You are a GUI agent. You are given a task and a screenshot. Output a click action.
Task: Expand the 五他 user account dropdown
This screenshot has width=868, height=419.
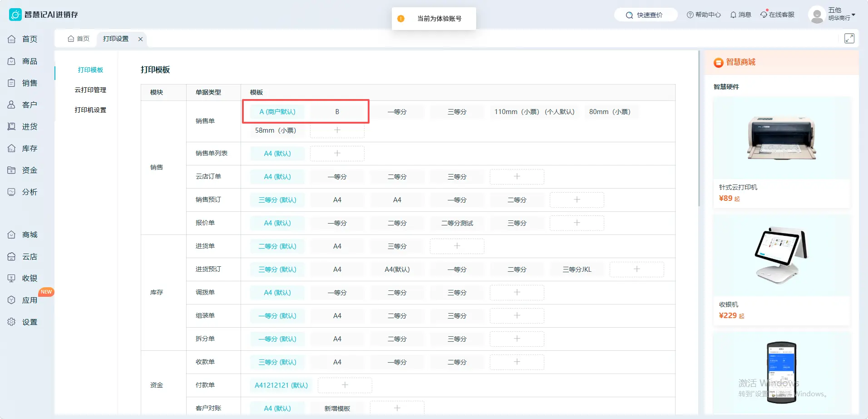[853, 15]
